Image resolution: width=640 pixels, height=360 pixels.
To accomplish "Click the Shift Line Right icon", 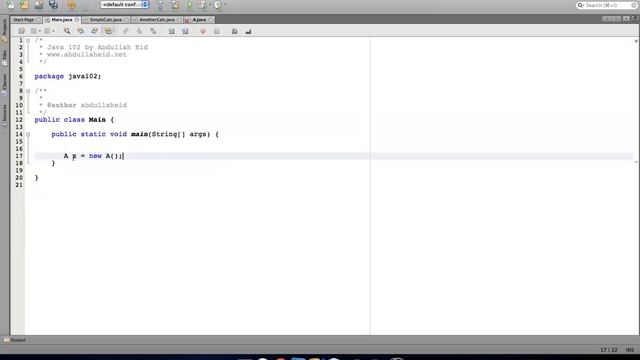I will tap(185, 31).
